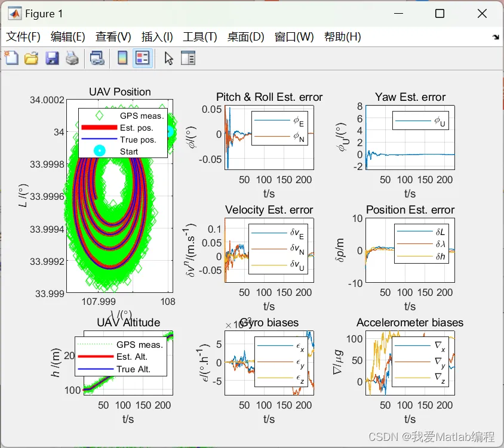This screenshot has width=504, height=448.
Task: Click 'GPS meas.' in UAV Position legend
Action: tap(142, 116)
